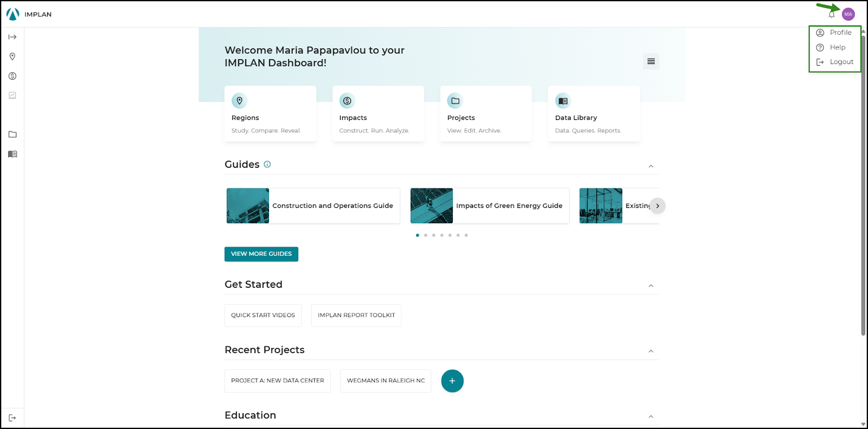Open dashboard layout menu icon
Screen dimensions: 868x429
click(651, 61)
